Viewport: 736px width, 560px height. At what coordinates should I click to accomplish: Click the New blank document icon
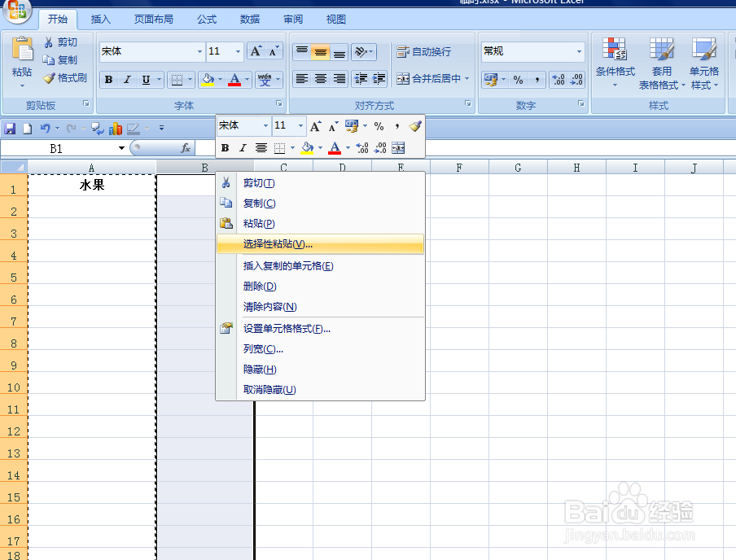tap(28, 128)
